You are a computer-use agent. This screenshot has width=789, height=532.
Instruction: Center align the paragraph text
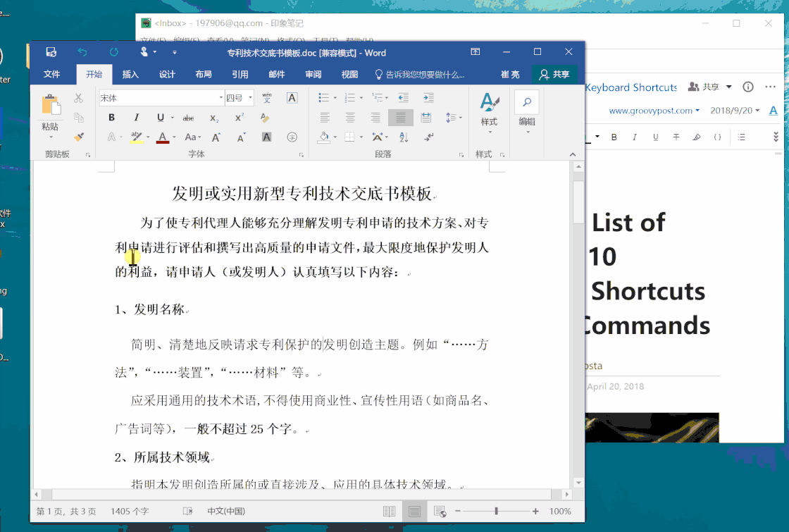(x=350, y=117)
